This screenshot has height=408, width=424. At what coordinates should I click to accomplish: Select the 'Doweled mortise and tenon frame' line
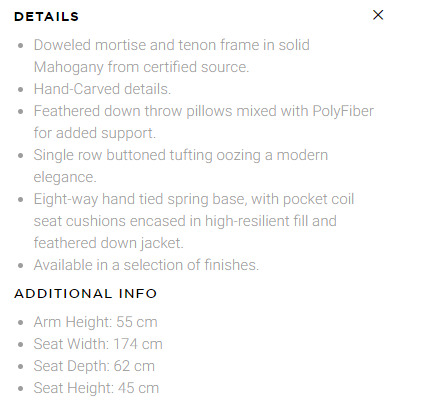(x=172, y=45)
